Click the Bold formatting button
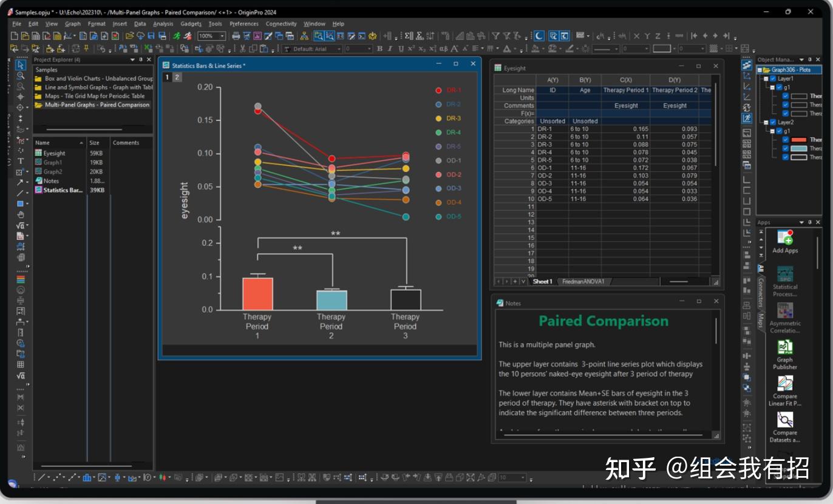 click(380, 49)
